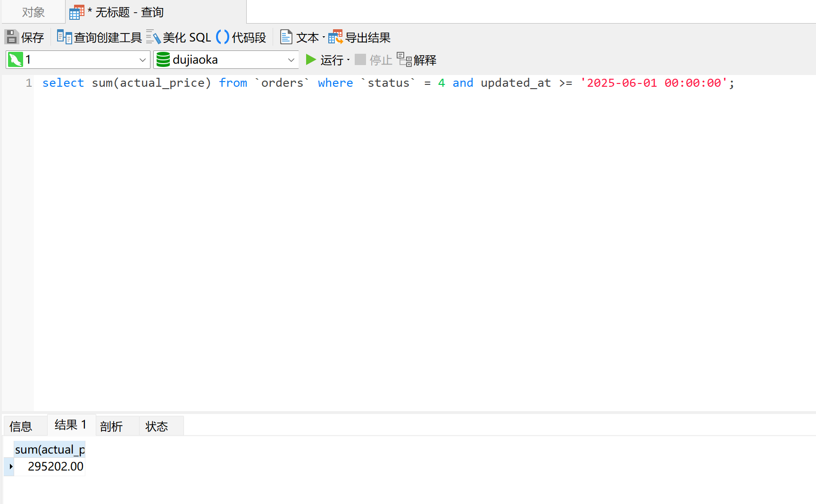
Task: Expand the connection dropdown showing 1
Action: pyautogui.click(x=142, y=60)
